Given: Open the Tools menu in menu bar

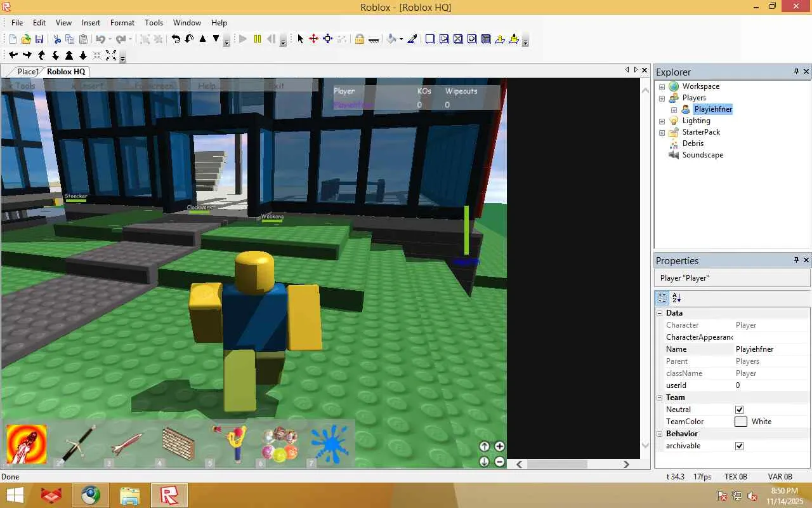Looking at the screenshot, I should (x=154, y=23).
